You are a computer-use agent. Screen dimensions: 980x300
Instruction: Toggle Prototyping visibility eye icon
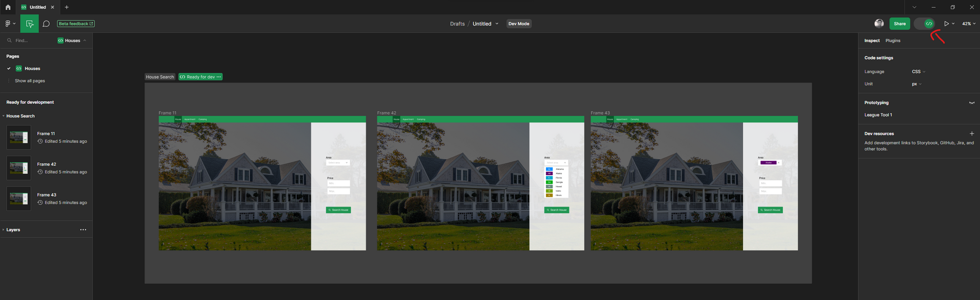(972, 103)
